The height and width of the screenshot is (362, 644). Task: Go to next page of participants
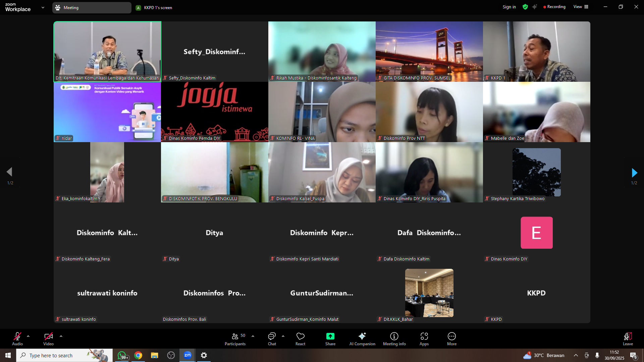coord(634,173)
